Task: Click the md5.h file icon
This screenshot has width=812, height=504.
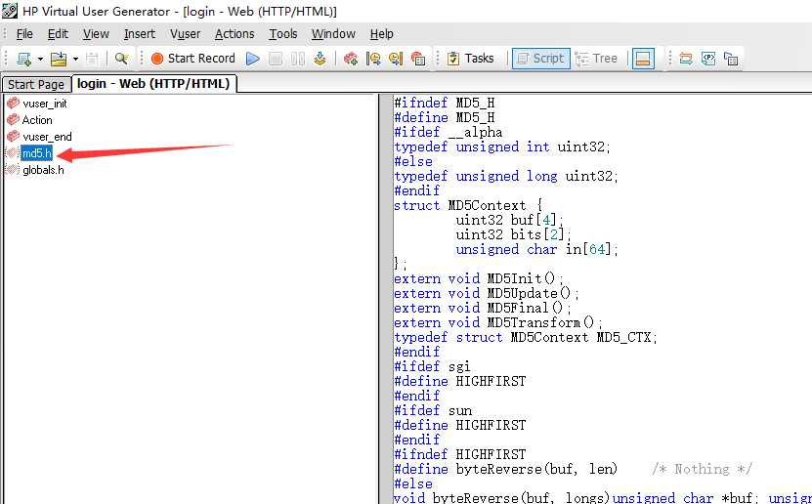Action: pyautogui.click(x=13, y=152)
